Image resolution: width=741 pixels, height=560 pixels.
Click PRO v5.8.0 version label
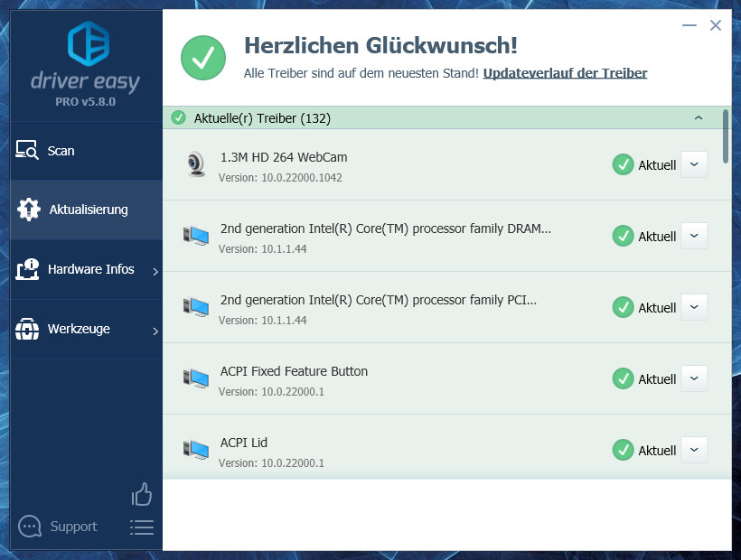(x=86, y=101)
